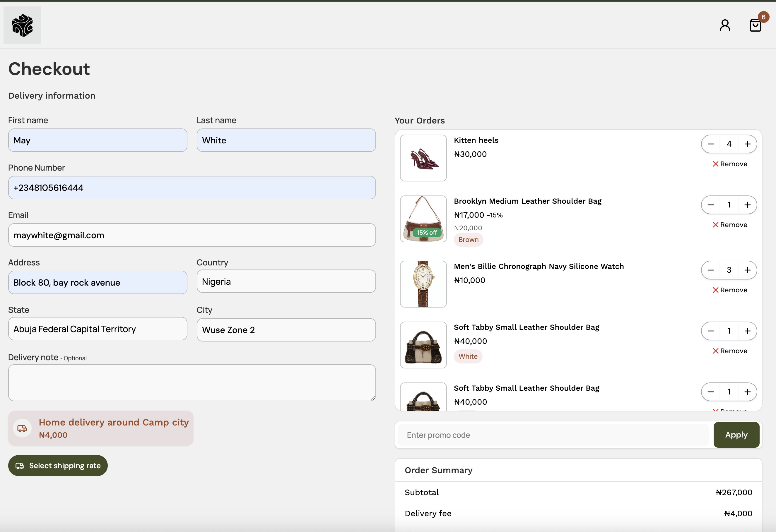Image resolution: width=776 pixels, height=532 pixels.
Task: Decrease last Soft Tabby bag quantity
Action: 711,392
